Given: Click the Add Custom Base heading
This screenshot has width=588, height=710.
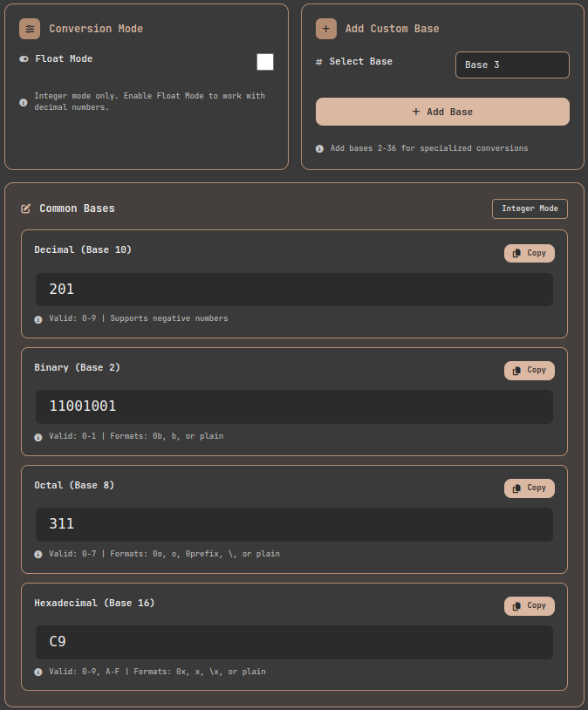Looking at the screenshot, I should [x=393, y=29].
